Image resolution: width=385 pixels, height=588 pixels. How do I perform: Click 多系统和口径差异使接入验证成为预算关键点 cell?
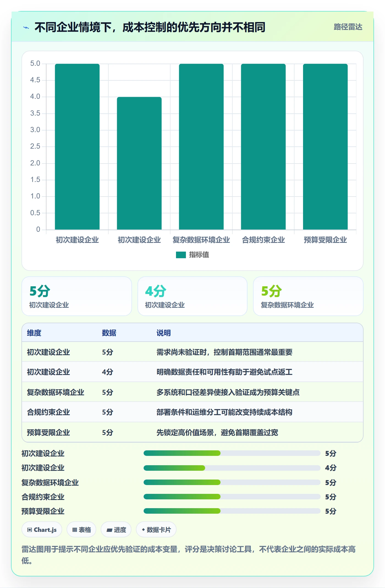[x=228, y=392]
